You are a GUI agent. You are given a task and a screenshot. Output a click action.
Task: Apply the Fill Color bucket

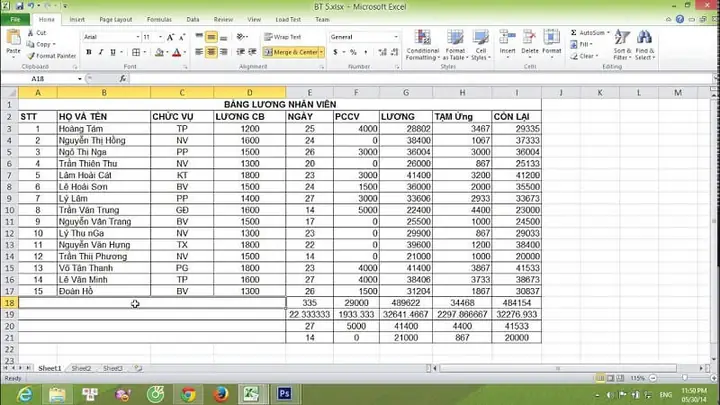[159, 52]
